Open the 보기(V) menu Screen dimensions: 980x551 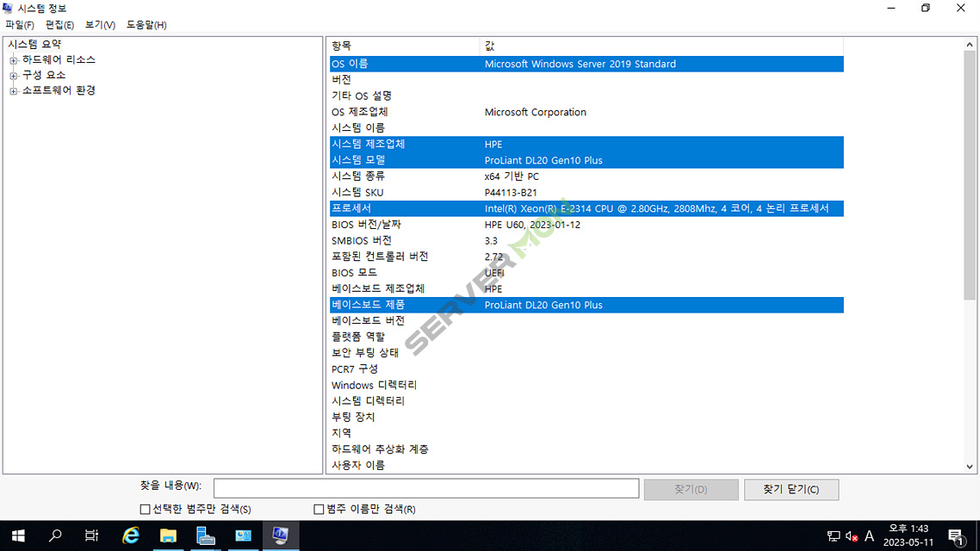tap(100, 25)
